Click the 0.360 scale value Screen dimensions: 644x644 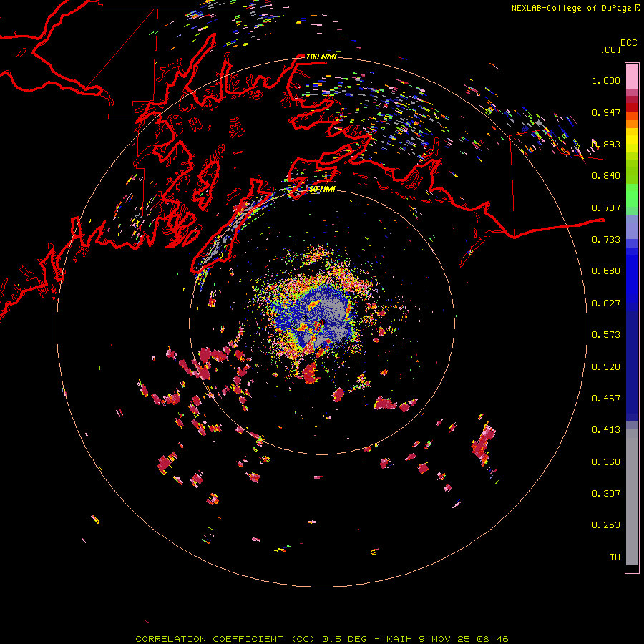606,462
